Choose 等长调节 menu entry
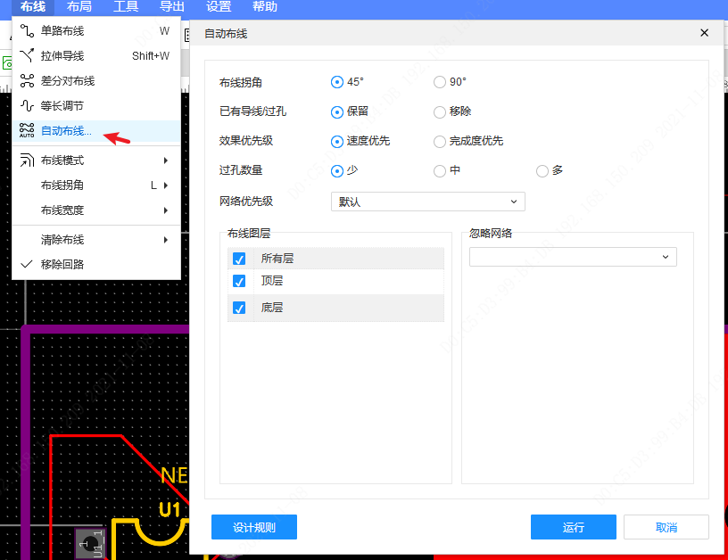728x560 pixels. point(96,106)
